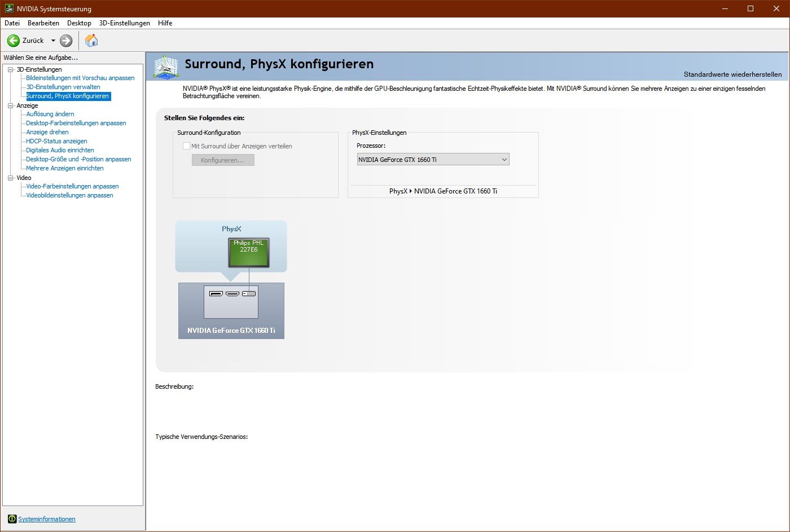
Task: Click the PhysX label above the monitor diagram
Action: click(x=231, y=229)
